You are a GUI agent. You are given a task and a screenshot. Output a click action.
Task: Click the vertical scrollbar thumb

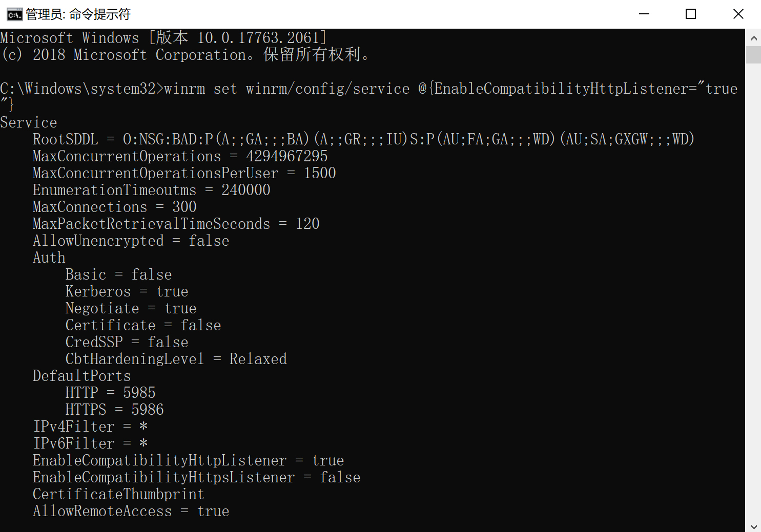(753, 55)
